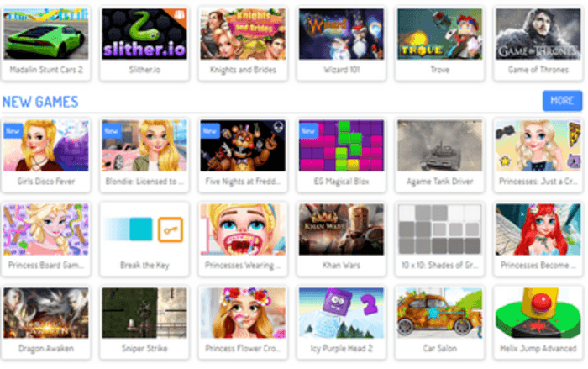Image resolution: width=588 pixels, height=369 pixels.
Task: Open the Agame Tank Driver thumbnail
Action: [439, 145]
